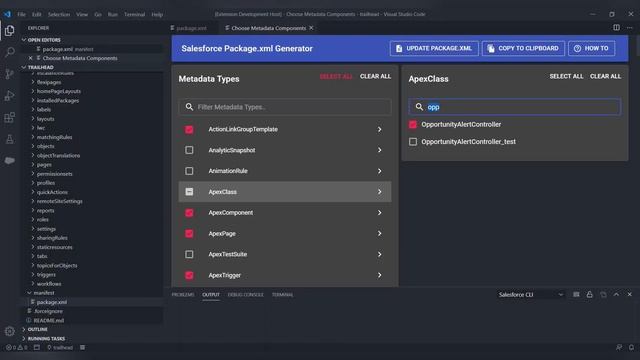The image size is (640, 360).
Task: Uncheck the ApexPage checkbox
Action: click(x=189, y=233)
